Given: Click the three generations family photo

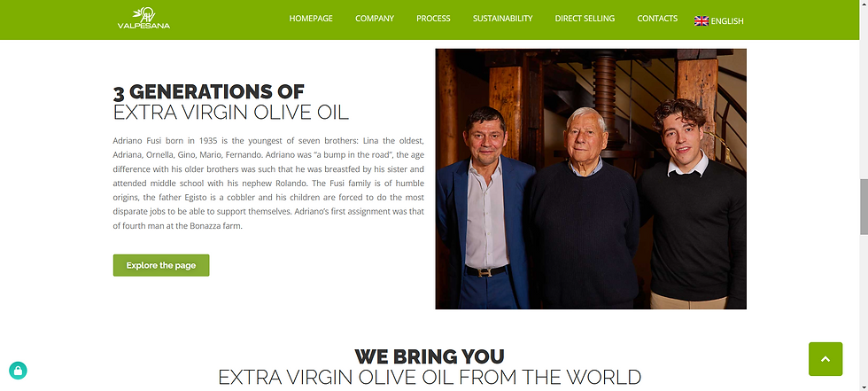Looking at the screenshot, I should pos(591,179).
